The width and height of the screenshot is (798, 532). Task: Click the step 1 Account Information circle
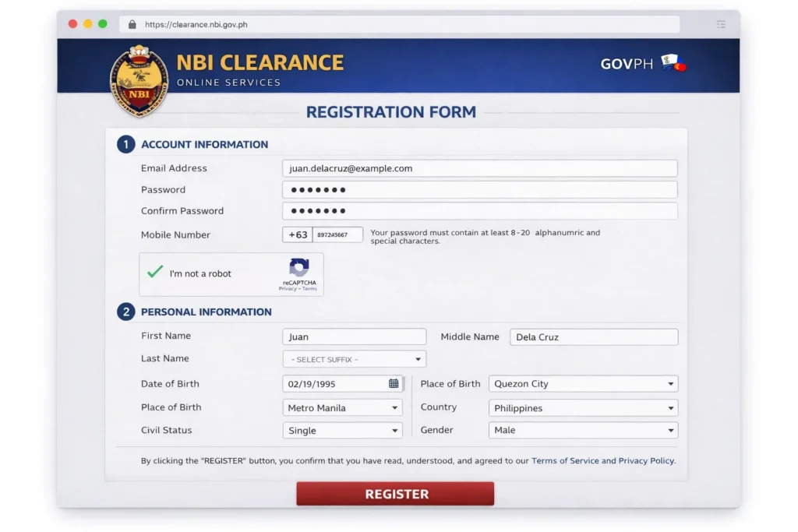click(126, 144)
